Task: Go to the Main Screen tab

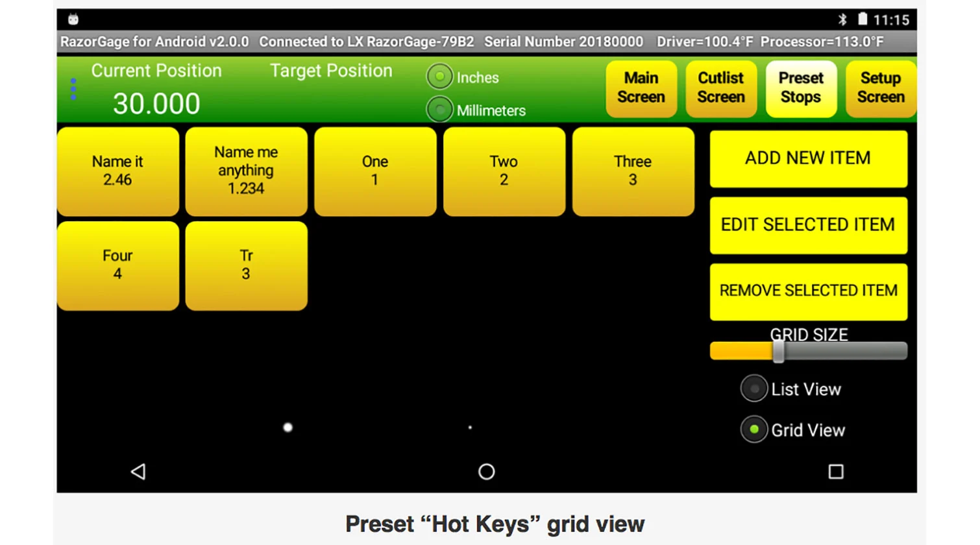Action: click(641, 88)
